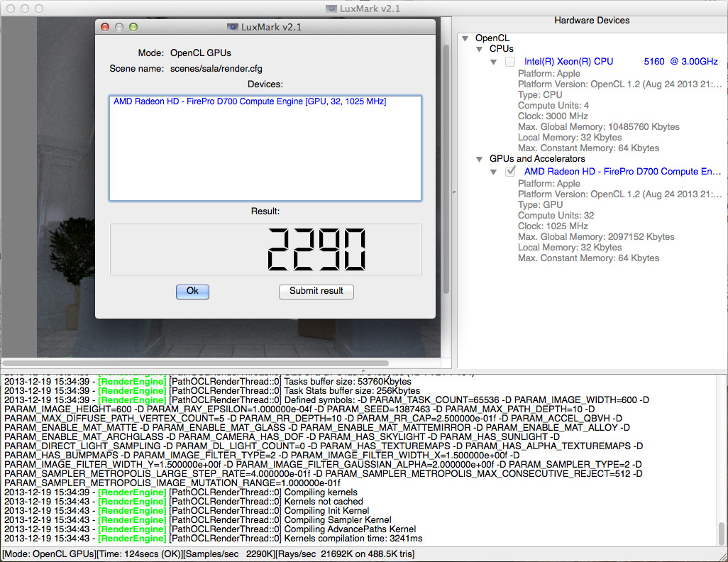Image resolution: width=728 pixels, height=562 pixels.
Task: Click the horizontal scrollbar under the render view
Action: pos(195,363)
